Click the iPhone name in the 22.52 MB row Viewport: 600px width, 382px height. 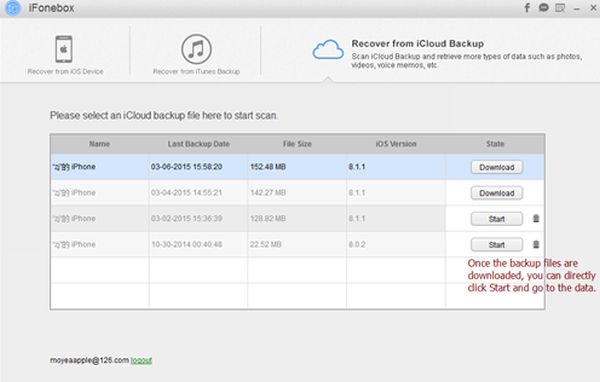[74, 244]
